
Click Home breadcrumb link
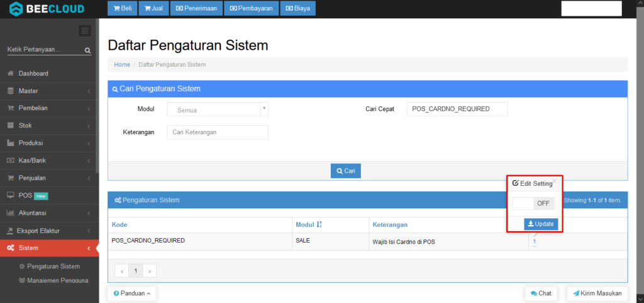122,64
